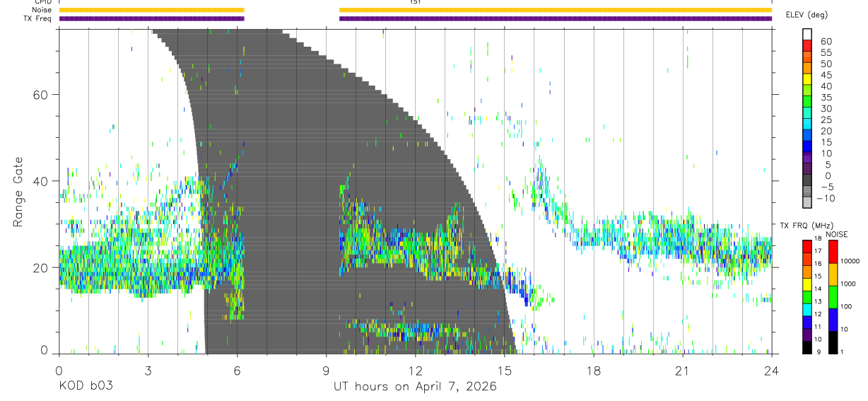This screenshot has width=868, height=401.
Task: Pick the yellow 1000–10000 swatch on NOISE bar
Action: click(833, 274)
